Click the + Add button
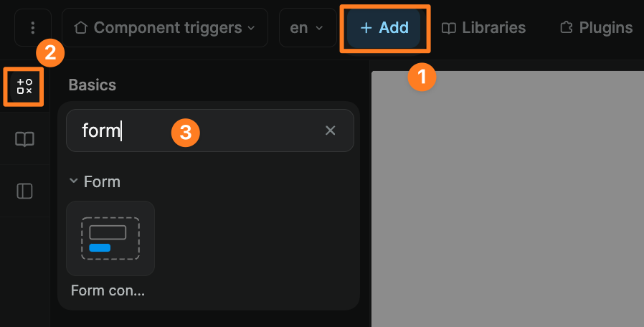The image size is (644, 327). [384, 28]
